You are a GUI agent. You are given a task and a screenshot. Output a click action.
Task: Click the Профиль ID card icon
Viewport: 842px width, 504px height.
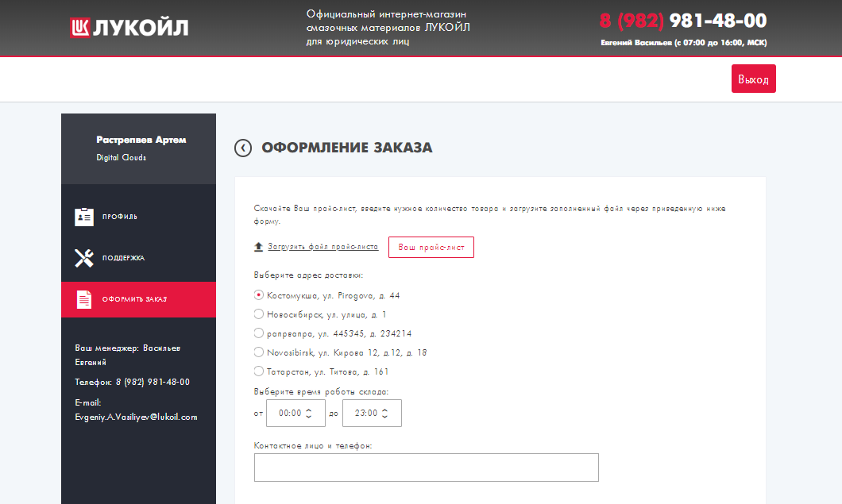coord(83,217)
